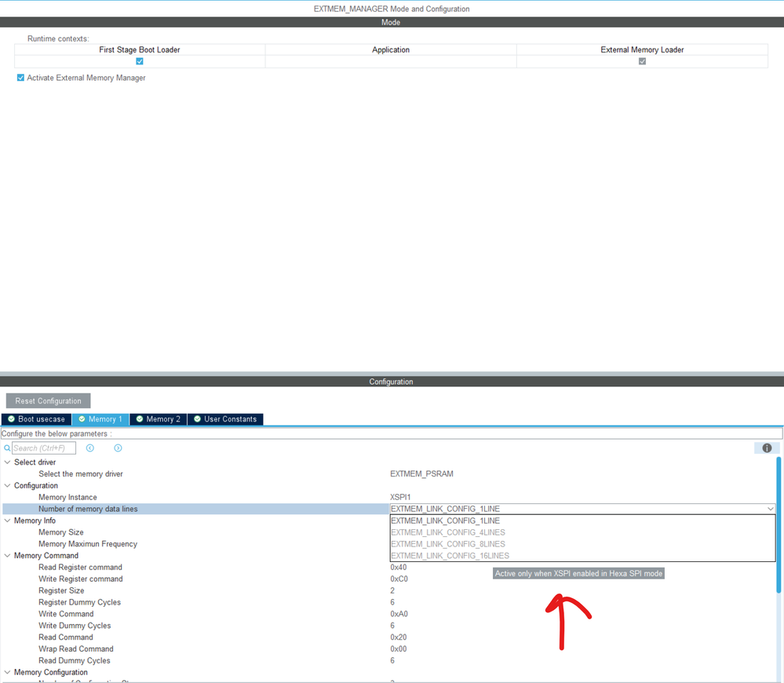Collapse the Memory Command section
Screen dimensions: 784x683
(8, 556)
